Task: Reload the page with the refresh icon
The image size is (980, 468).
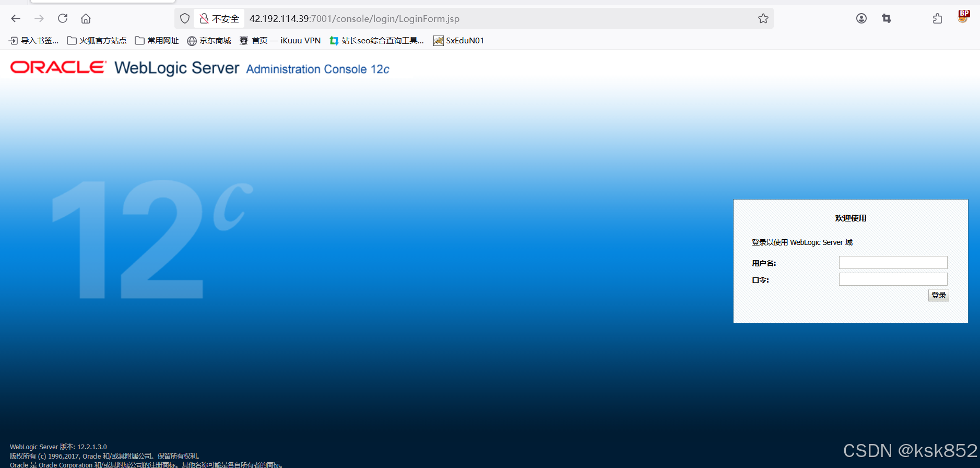Action: click(x=63, y=18)
